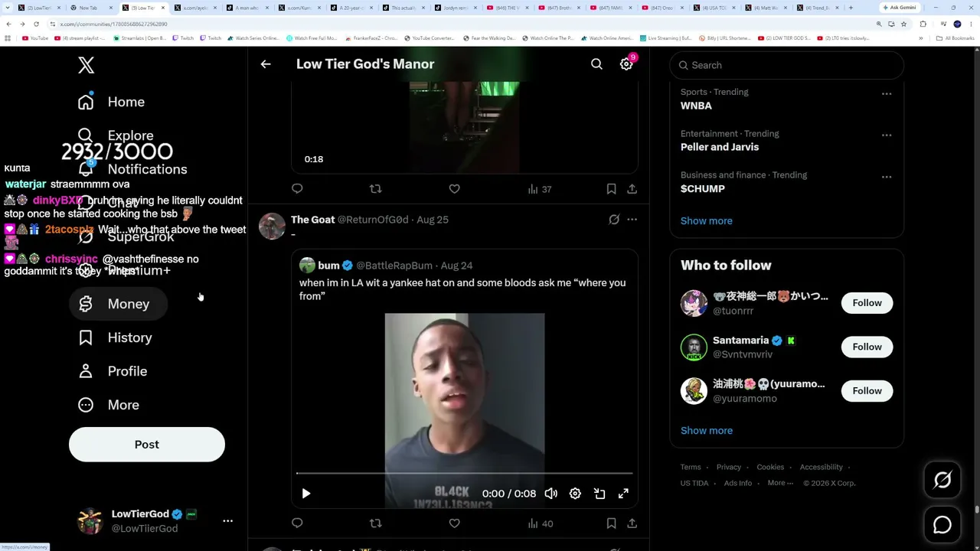The image size is (980, 551).
Task: Open more options on The Goat's post
Action: point(632,220)
